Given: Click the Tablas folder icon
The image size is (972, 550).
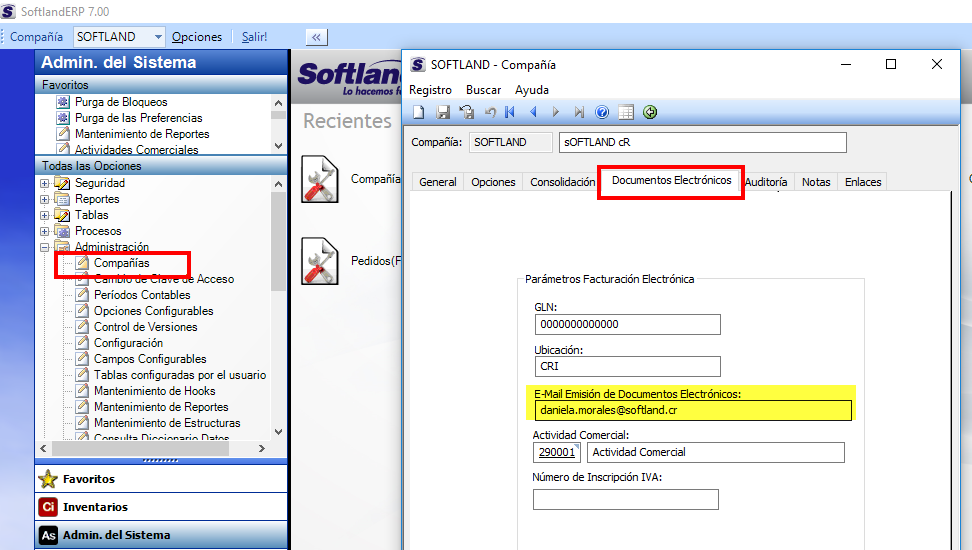Looking at the screenshot, I should tap(62, 215).
